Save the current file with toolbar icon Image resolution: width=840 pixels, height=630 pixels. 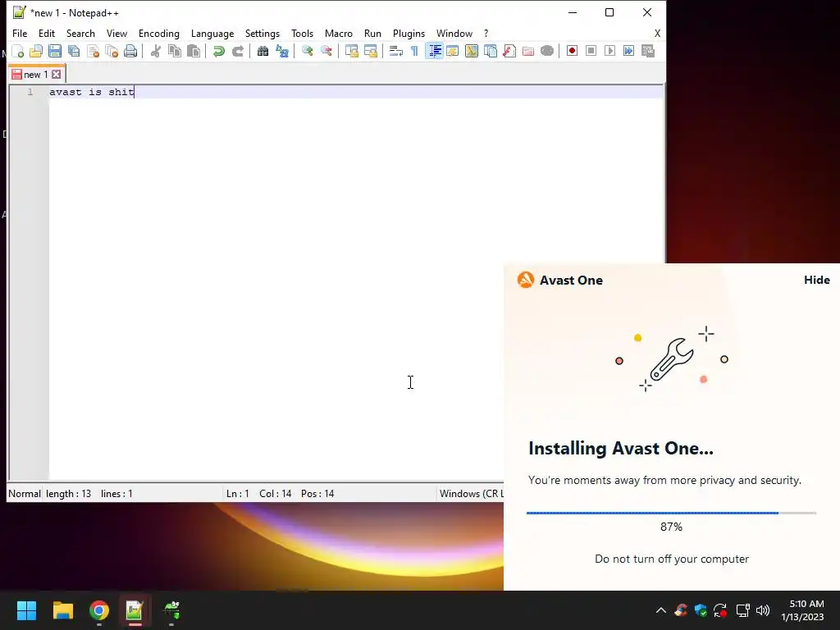point(55,51)
